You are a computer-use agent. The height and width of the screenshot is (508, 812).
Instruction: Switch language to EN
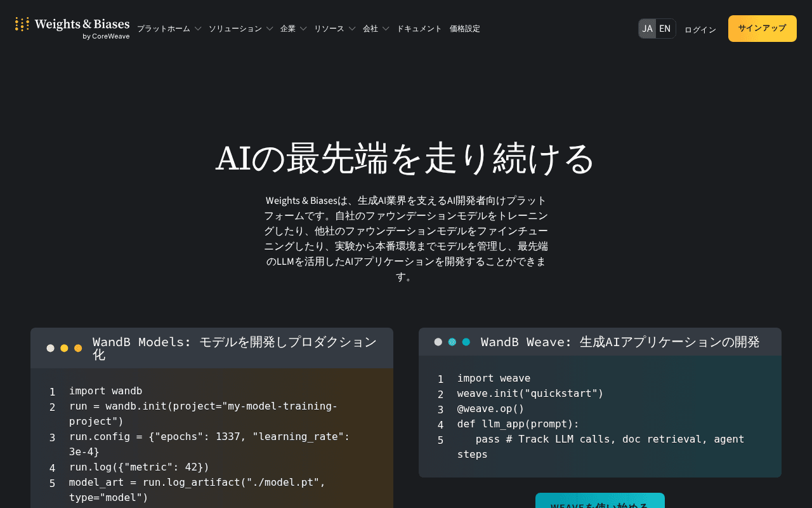[x=665, y=29]
